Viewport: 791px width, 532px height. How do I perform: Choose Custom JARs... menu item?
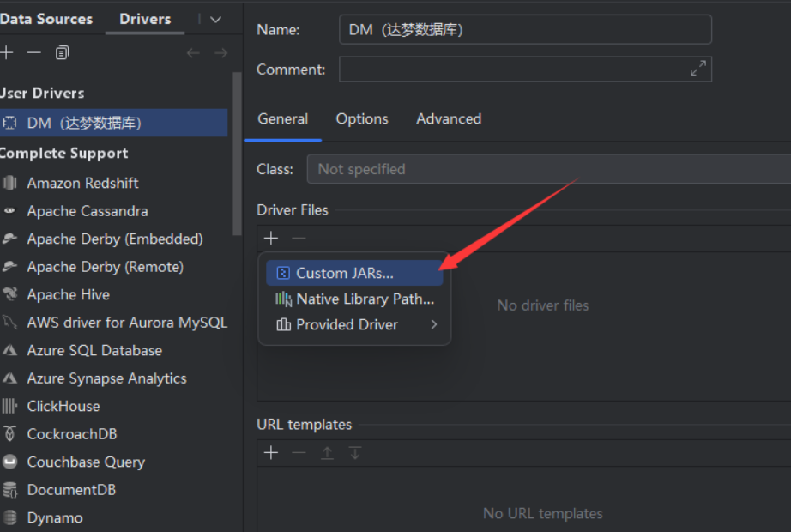354,273
